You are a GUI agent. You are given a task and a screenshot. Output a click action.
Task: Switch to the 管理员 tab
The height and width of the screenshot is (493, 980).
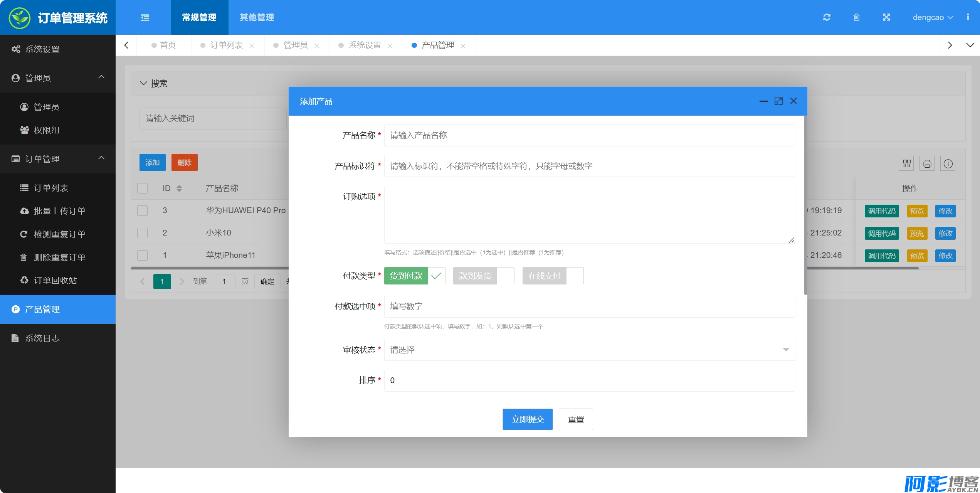296,45
